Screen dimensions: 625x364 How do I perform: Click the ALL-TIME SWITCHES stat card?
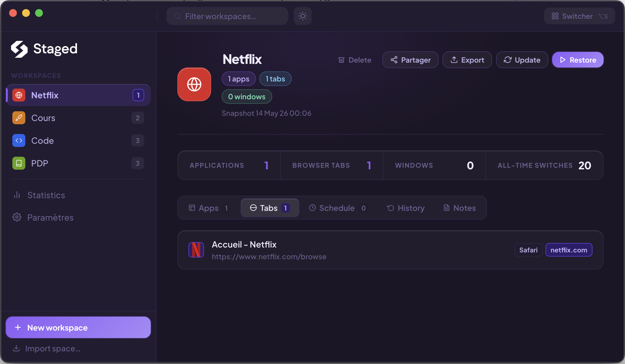[544, 165]
